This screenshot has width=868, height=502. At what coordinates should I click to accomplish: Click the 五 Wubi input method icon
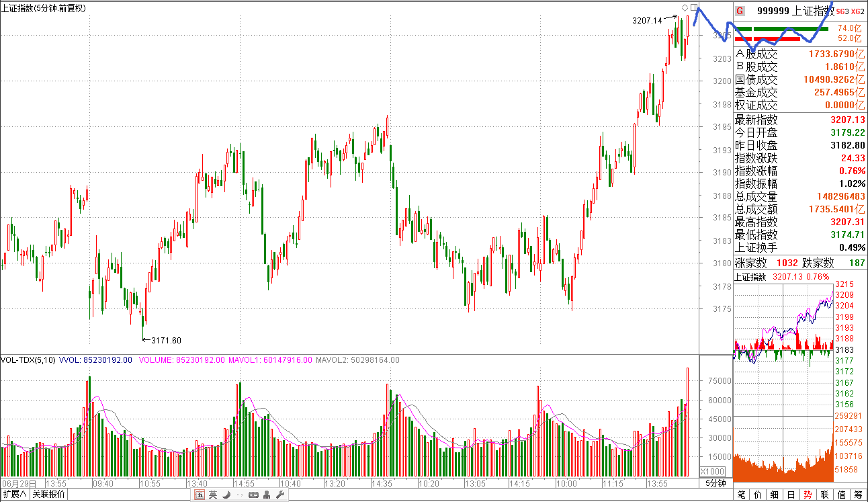click(200, 495)
